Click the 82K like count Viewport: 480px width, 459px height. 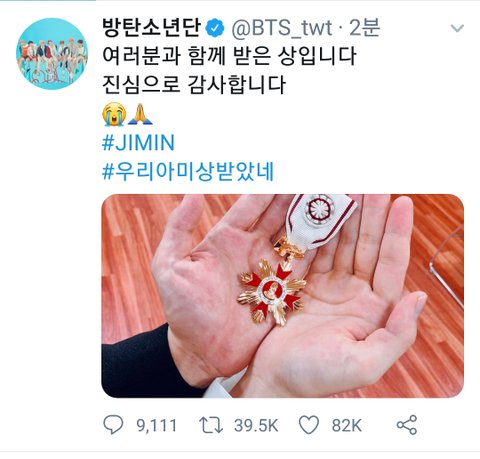point(347,425)
